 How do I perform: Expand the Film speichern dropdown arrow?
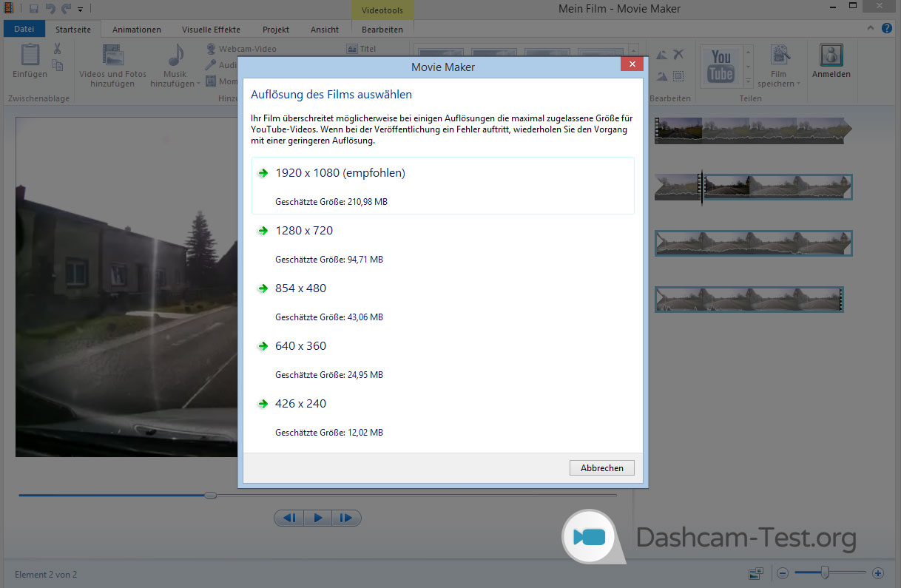click(x=798, y=84)
